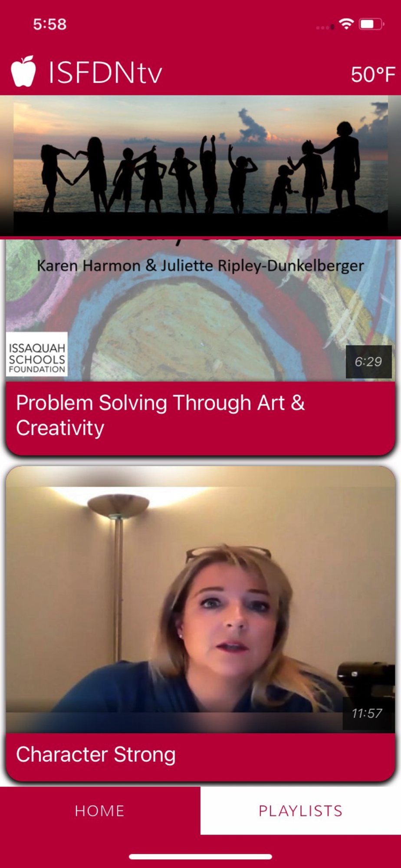Tap the cellular signal dots icon
Image resolution: width=401 pixels, height=868 pixels.
pyautogui.click(x=325, y=27)
